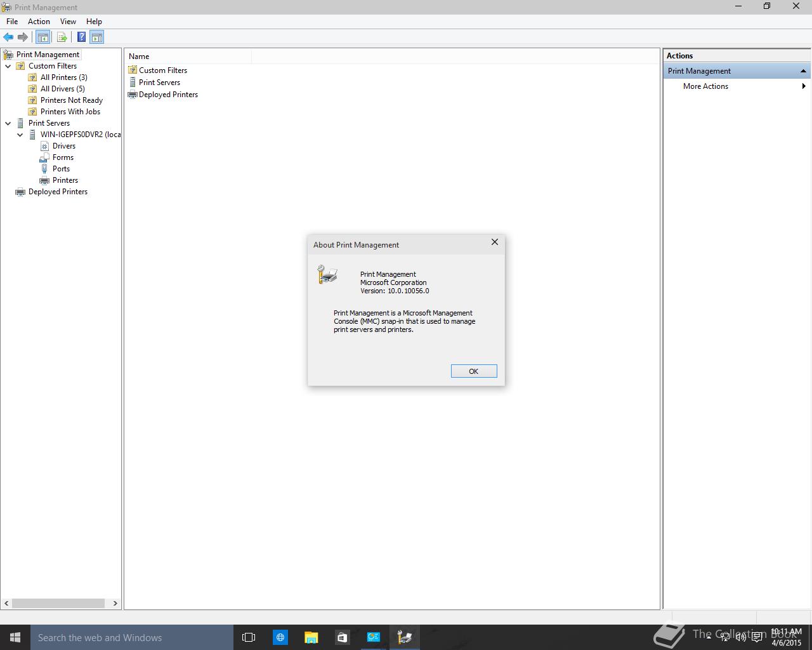This screenshot has height=650, width=812.
Task: Open Help from the toolbar question-mark icon
Action: tap(81, 37)
